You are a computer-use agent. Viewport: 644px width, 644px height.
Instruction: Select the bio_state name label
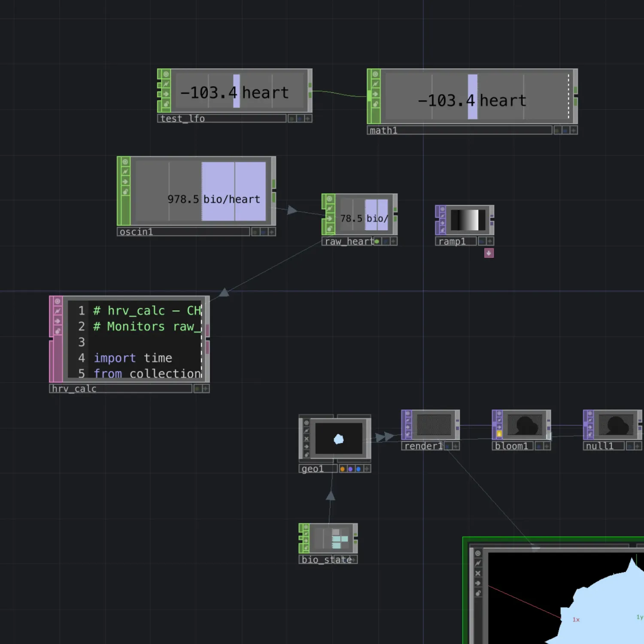(326, 559)
